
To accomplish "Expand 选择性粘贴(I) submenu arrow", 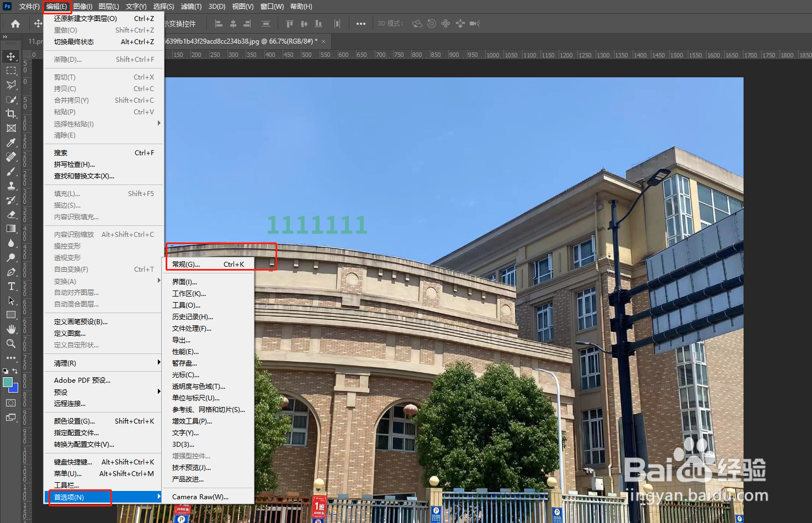I will point(159,123).
